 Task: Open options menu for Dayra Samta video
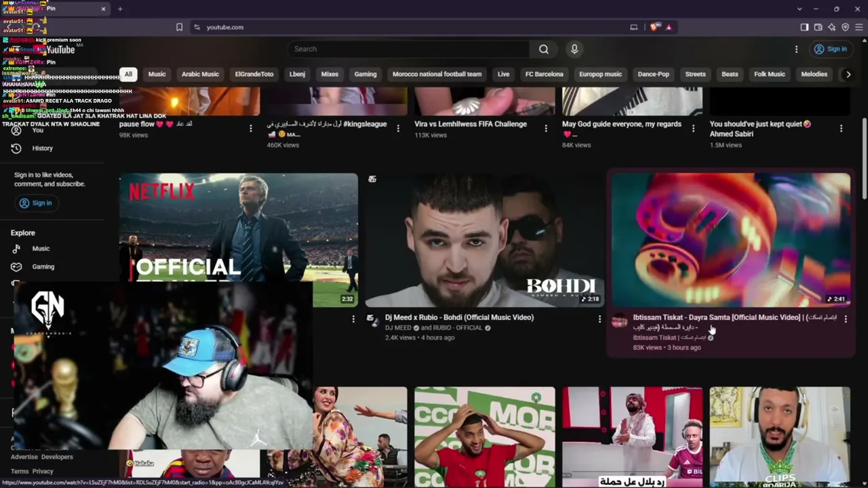pos(846,319)
